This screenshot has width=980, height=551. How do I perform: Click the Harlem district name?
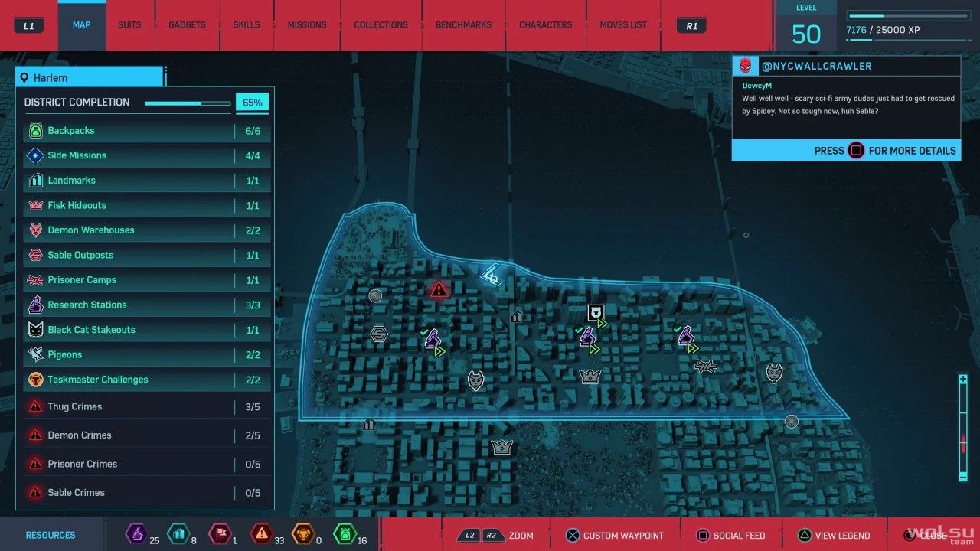coord(51,78)
